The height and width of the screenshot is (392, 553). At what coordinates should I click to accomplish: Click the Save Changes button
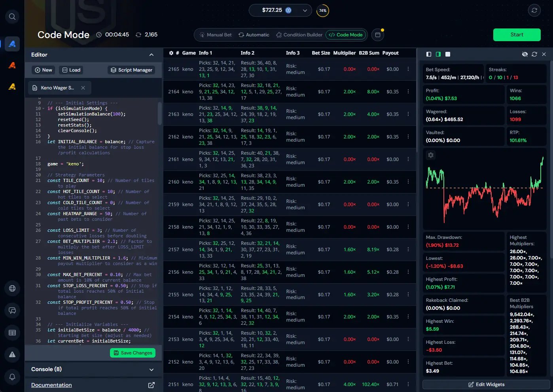tap(133, 353)
